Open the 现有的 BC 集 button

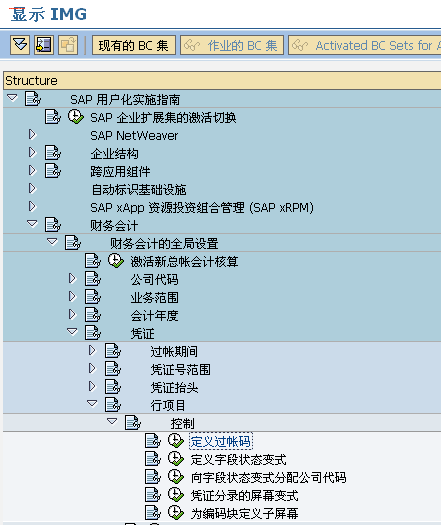134,45
